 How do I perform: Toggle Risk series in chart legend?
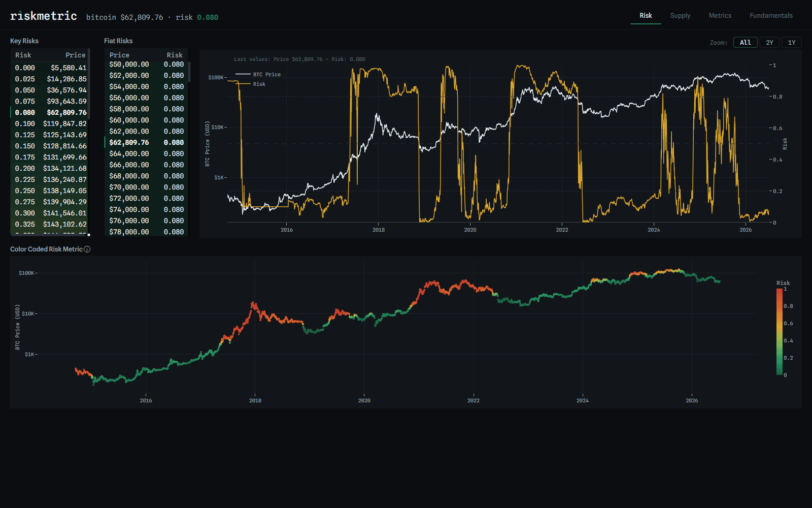[251, 84]
